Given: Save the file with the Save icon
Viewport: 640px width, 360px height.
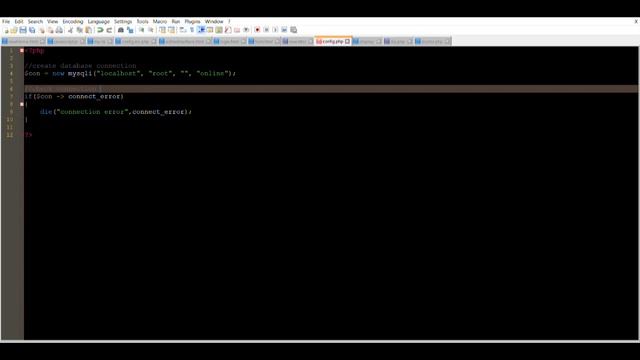Looking at the screenshot, I should 23,30.
